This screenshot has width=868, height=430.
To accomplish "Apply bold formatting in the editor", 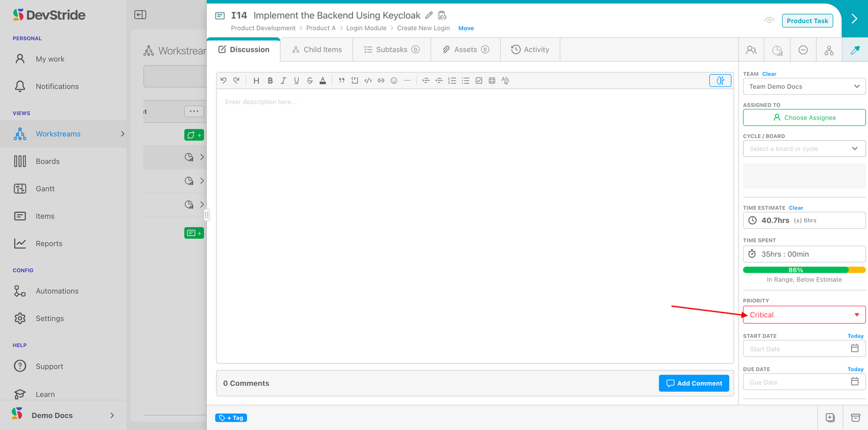I will tap(270, 81).
